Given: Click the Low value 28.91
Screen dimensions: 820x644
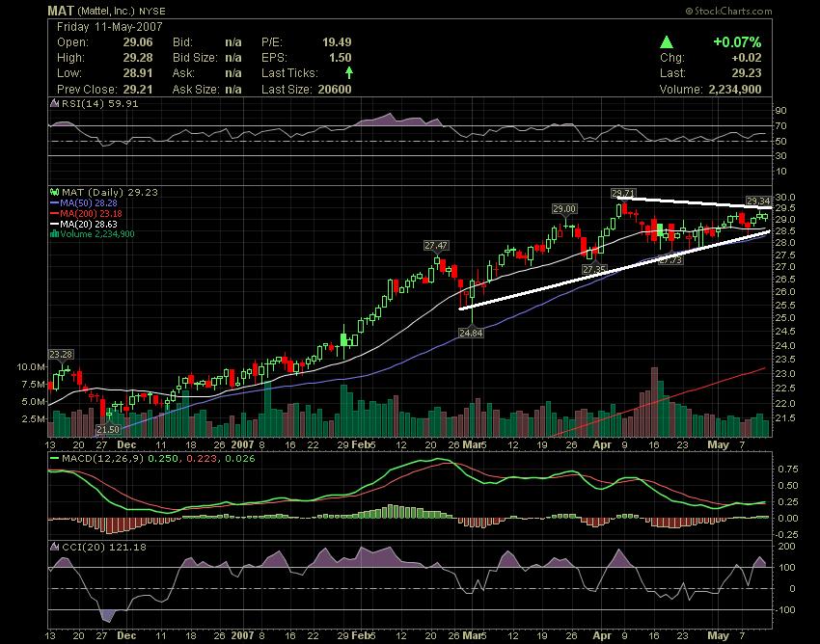Looking at the screenshot, I should pyautogui.click(x=138, y=72).
